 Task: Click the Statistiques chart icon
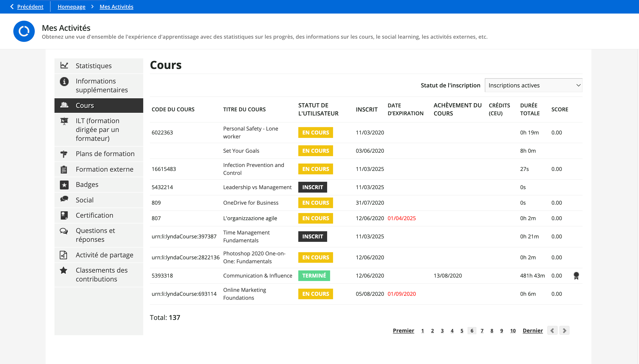[x=64, y=66]
